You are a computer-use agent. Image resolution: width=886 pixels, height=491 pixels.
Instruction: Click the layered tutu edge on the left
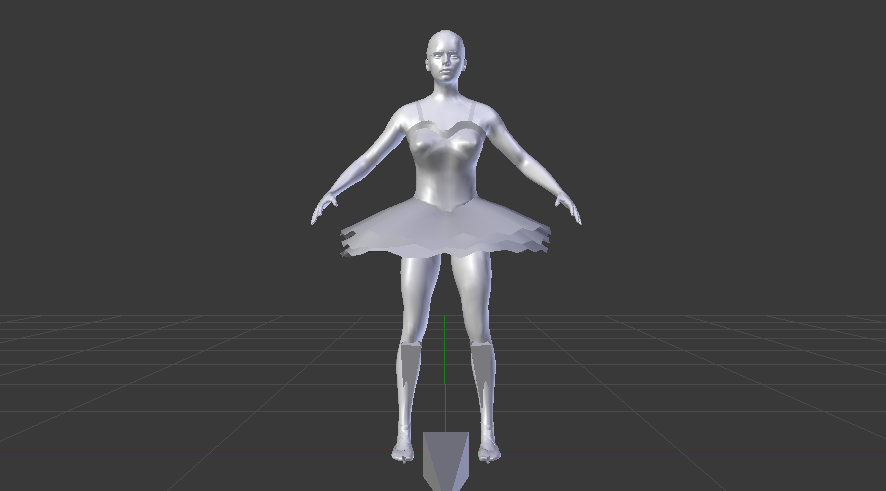tap(349, 240)
